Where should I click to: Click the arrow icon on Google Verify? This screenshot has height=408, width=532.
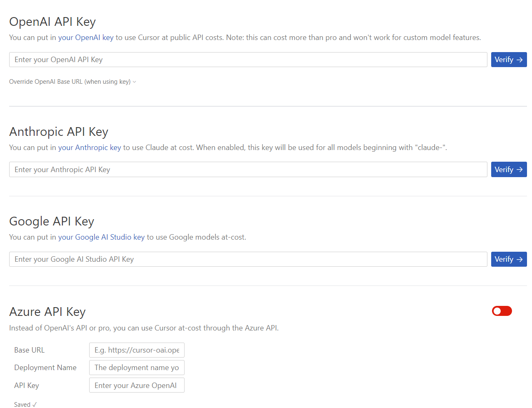(x=520, y=259)
